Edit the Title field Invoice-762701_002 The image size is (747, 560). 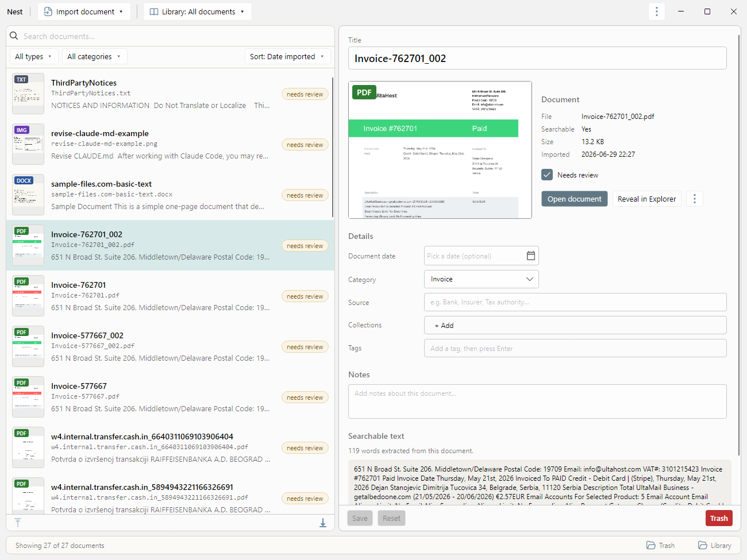point(537,58)
